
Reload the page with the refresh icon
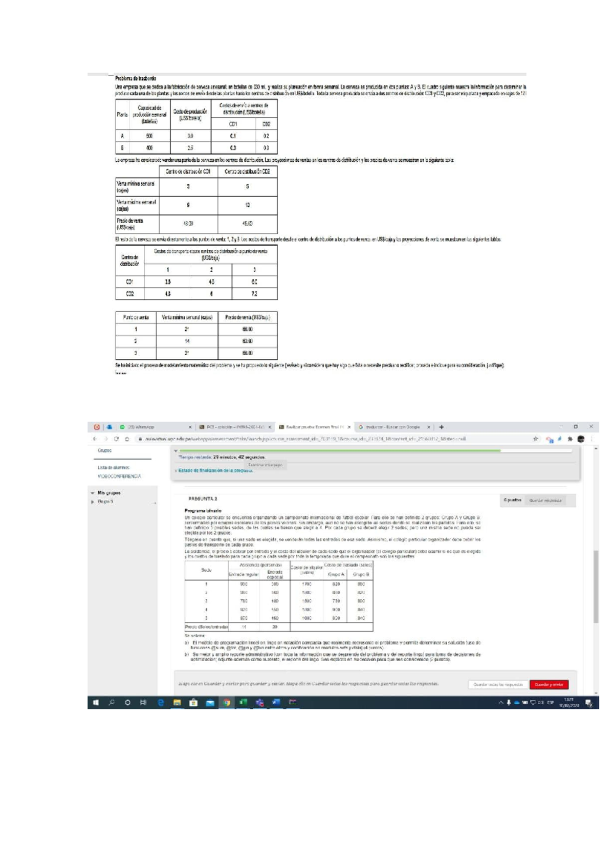tap(116, 439)
